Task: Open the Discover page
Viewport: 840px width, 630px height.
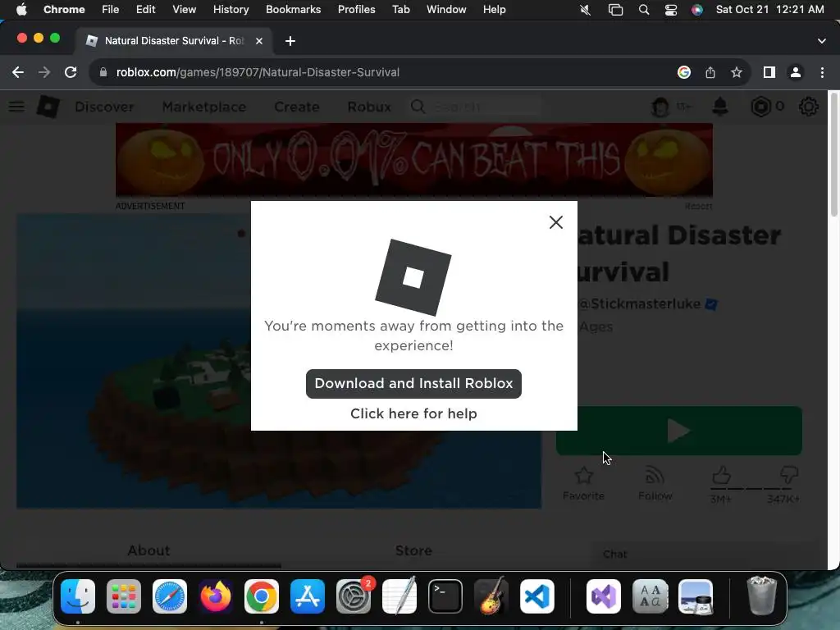Action: tap(104, 107)
